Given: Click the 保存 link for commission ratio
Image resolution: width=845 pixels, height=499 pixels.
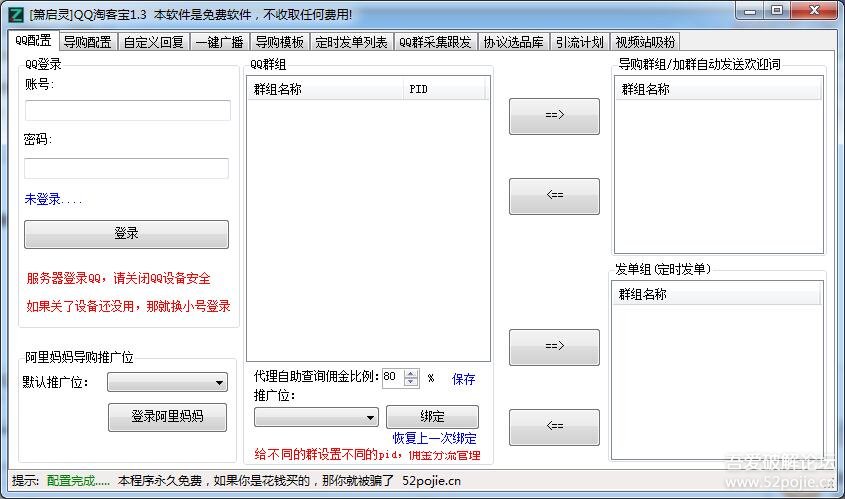Looking at the screenshot, I should point(463,379).
